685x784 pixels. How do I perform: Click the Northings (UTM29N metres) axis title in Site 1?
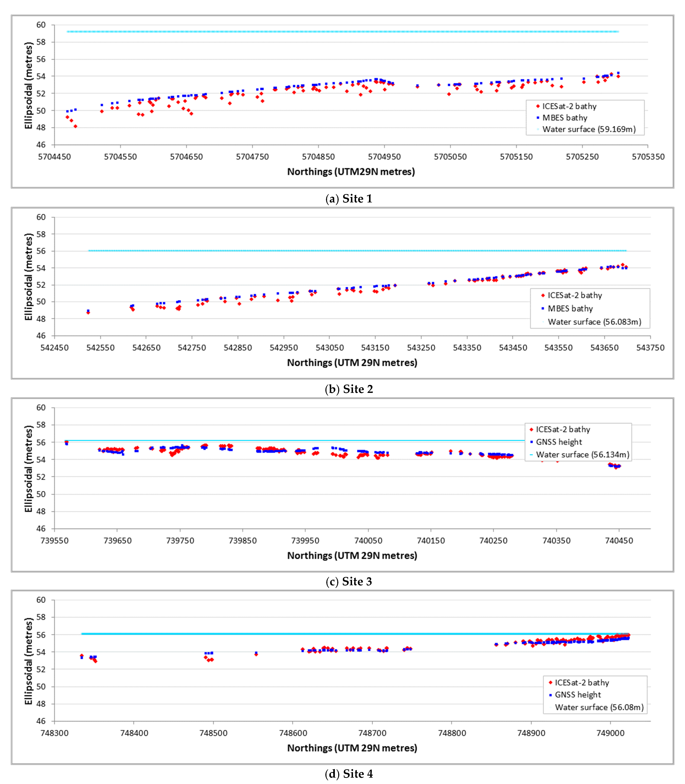click(351, 172)
